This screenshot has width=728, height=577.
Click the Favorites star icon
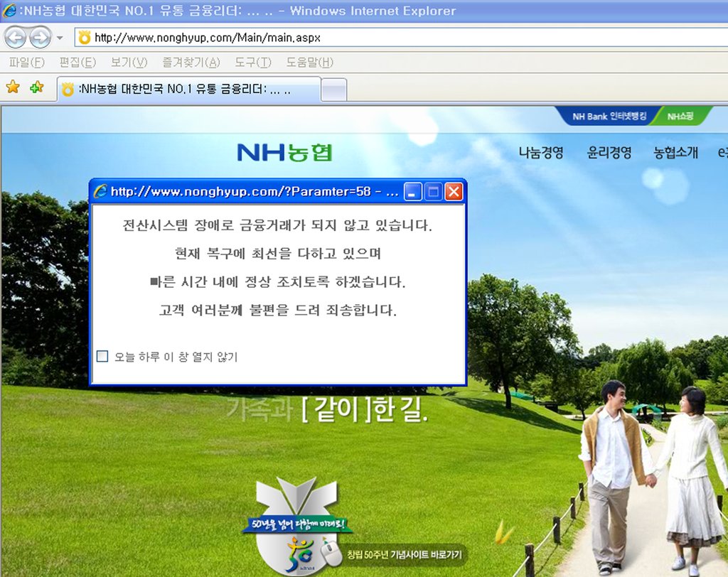13,87
